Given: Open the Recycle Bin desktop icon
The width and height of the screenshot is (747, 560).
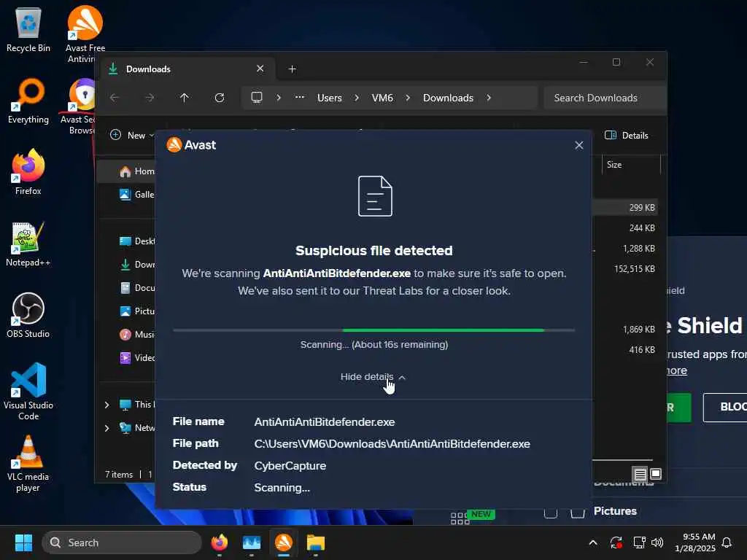Looking at the screenshot, I should click(28, 29).
